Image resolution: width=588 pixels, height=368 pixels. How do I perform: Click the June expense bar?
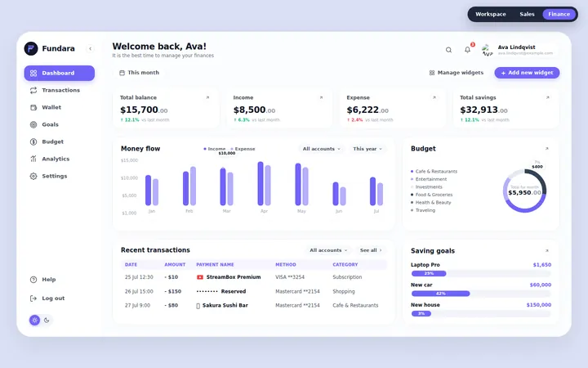click(343, 196)
